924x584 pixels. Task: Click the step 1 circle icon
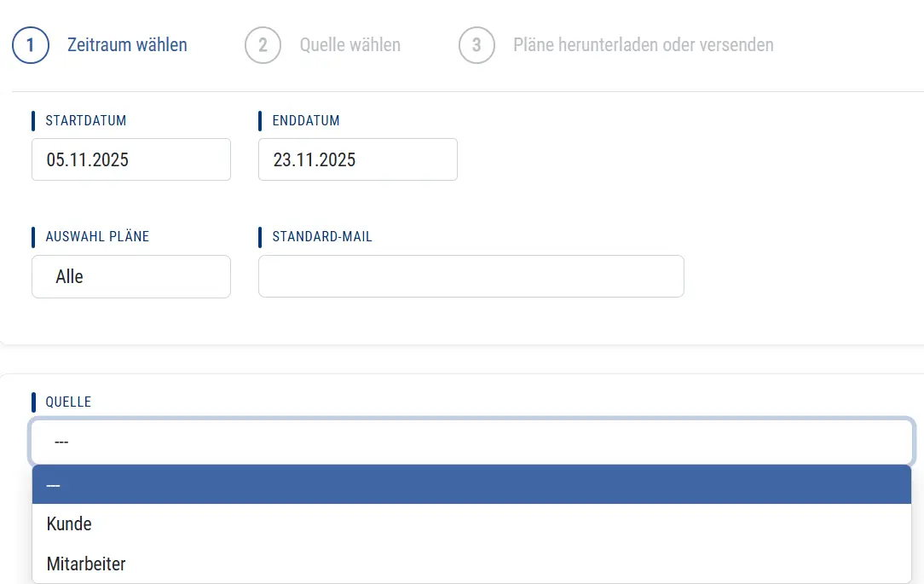30,45
